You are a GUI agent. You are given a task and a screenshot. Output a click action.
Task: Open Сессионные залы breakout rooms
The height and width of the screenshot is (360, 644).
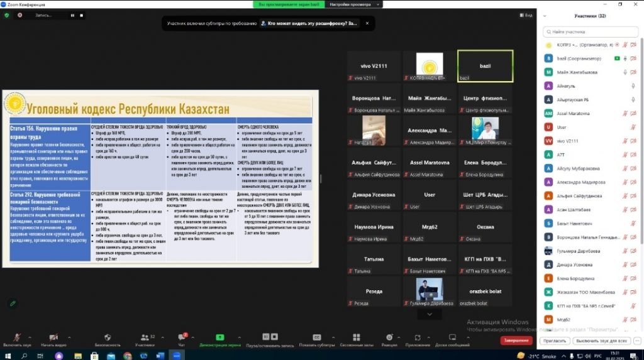pos(357,338)
